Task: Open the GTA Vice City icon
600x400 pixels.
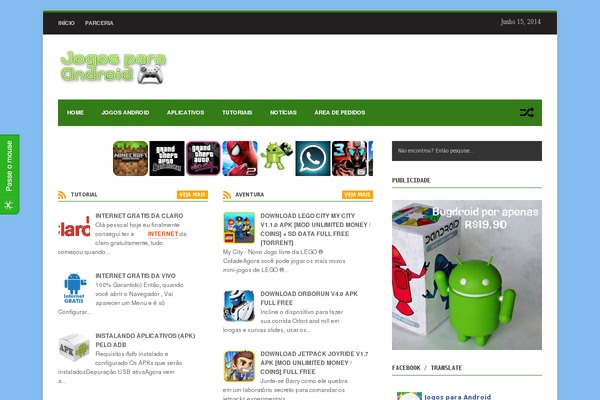Action: (203, 158)
